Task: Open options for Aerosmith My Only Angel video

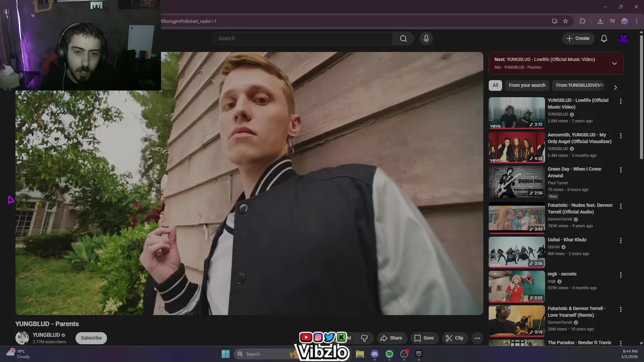Action: 620,136
